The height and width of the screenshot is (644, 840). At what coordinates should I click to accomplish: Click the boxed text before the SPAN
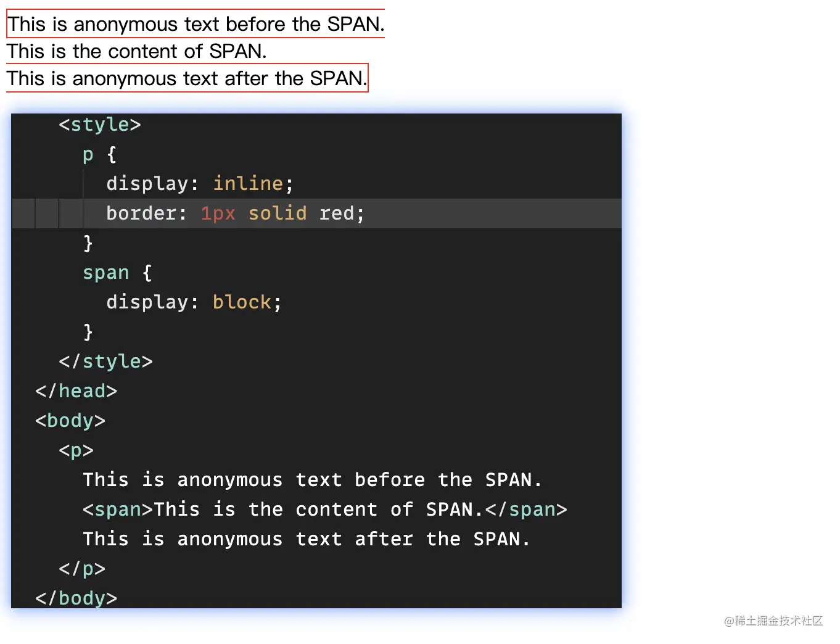196,24
